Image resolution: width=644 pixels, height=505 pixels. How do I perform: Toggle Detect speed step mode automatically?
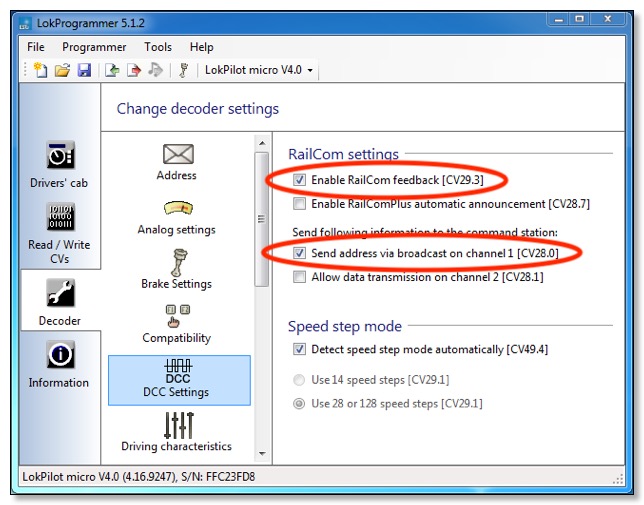tap(299, 349)
